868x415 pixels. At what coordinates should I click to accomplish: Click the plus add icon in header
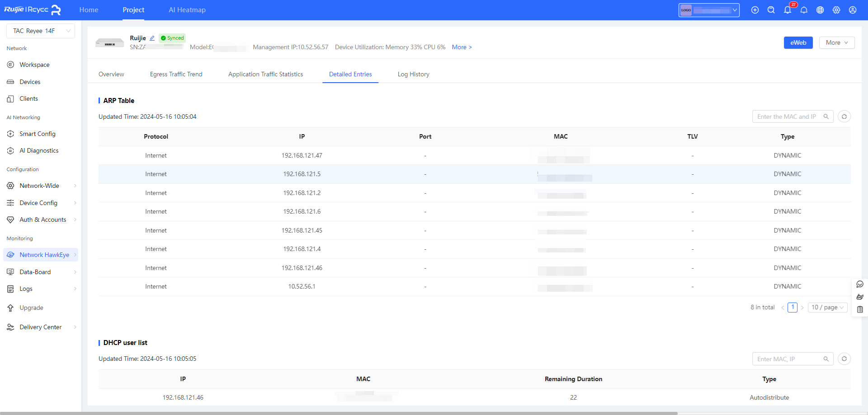(755, 10)
